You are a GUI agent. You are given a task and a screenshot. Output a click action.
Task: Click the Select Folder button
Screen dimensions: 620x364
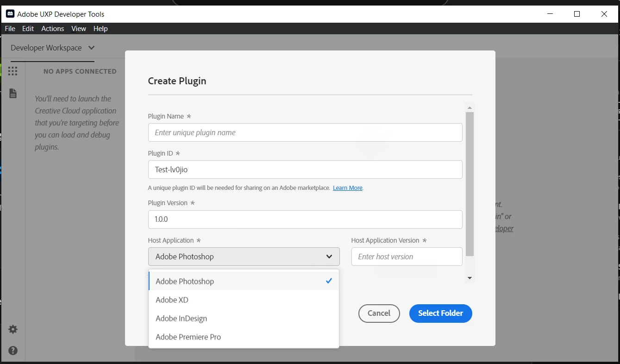(440, 313)
